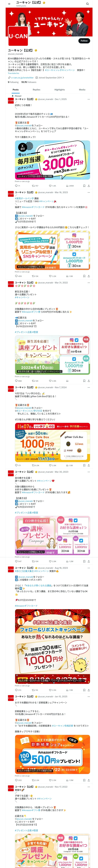Switch to the Replies tab
The height and width of the screenshot is (868, 98).
click(36, 90)
